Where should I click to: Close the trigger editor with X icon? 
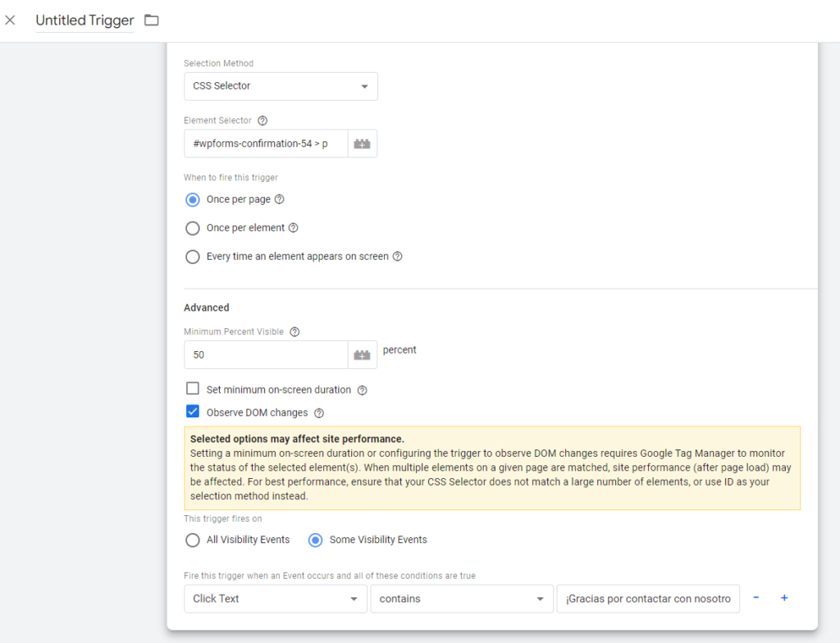click(10, 21)
